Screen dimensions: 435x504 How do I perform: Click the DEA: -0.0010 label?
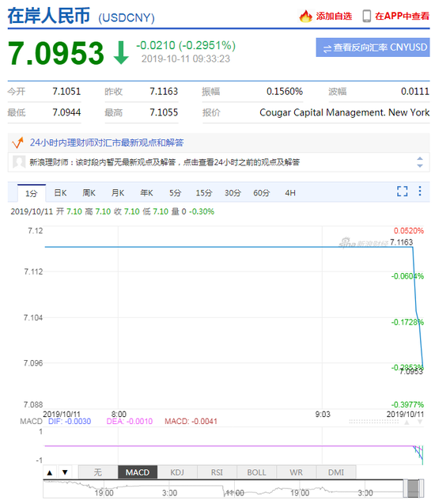coord(130,422)
